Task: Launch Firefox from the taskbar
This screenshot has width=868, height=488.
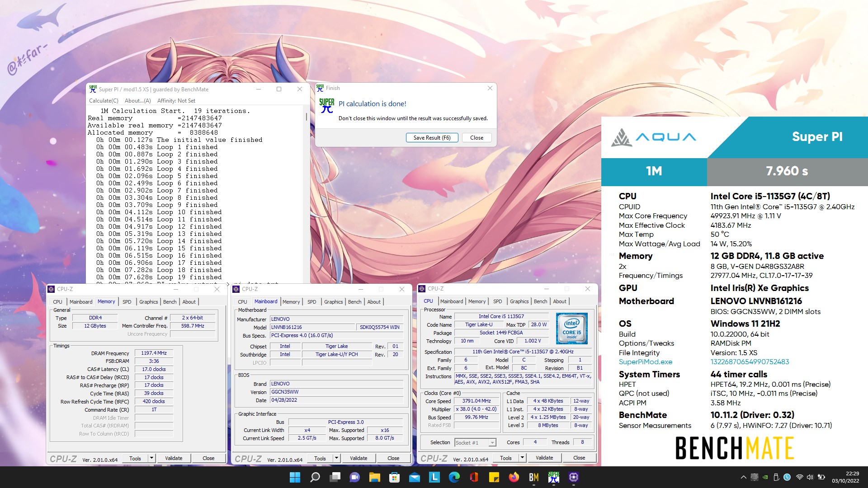Action: point(514,477)
